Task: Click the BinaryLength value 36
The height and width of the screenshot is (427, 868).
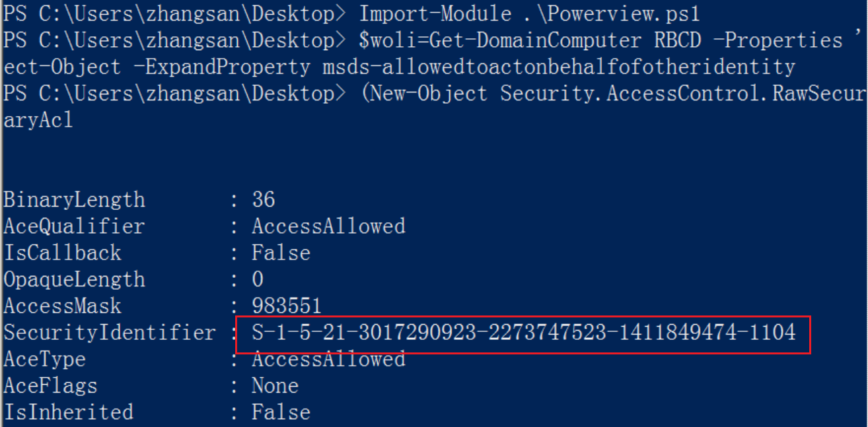Action: tap(264, 199)
